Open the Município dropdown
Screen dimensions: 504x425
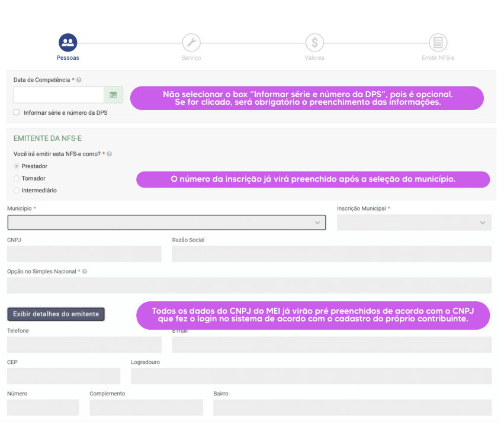pos(166,223)
